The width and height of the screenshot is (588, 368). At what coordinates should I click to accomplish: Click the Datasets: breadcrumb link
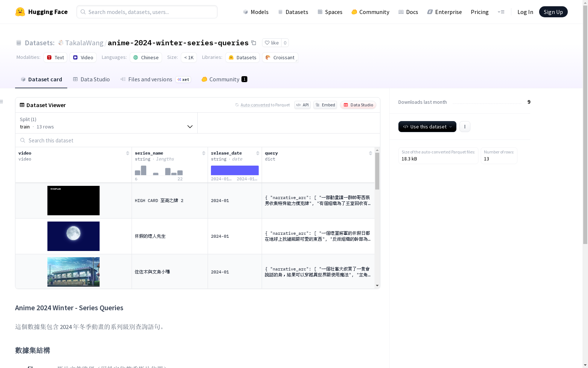[39, 43]
